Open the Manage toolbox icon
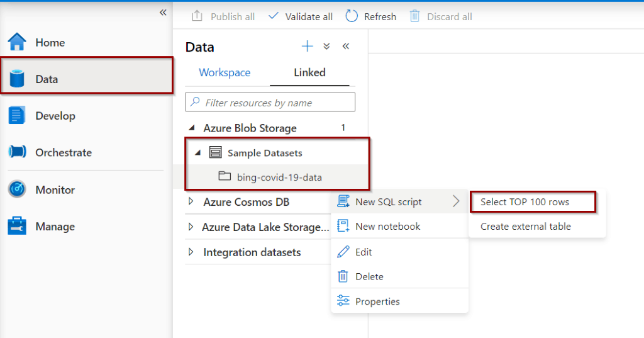 pos(17,226)
